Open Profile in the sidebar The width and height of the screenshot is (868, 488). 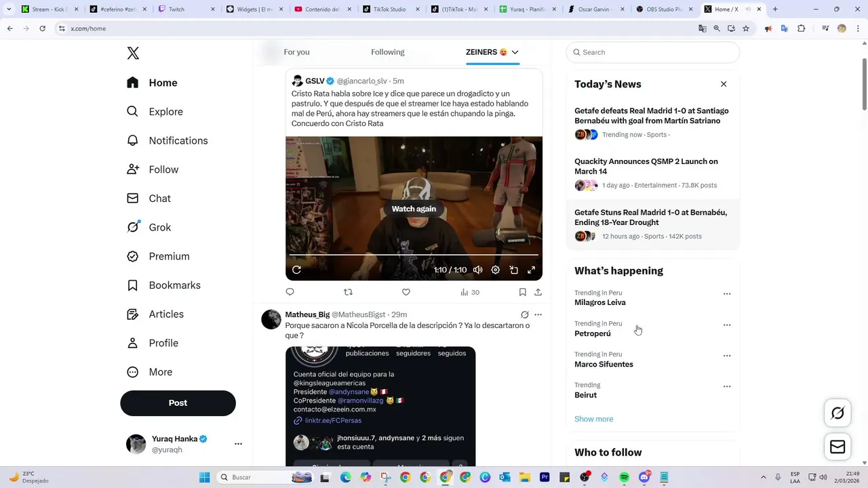click(x=153, y=343)
